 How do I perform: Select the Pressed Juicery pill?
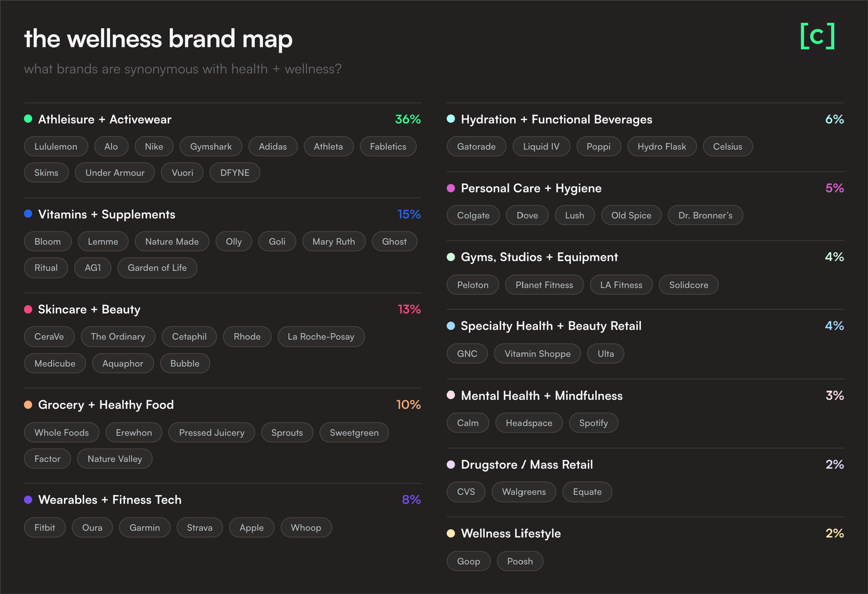[212, 433]
